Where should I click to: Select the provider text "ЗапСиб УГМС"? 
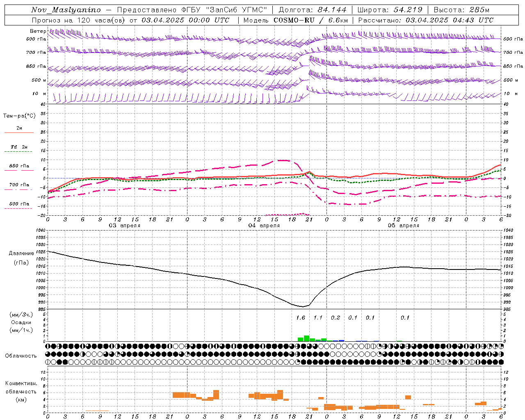236,10
